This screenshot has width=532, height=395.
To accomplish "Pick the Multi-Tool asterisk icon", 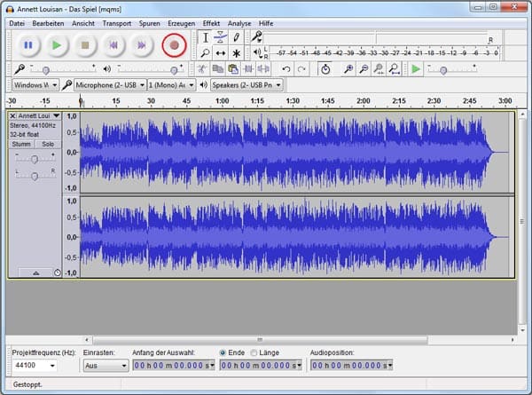I will [236, 53].
